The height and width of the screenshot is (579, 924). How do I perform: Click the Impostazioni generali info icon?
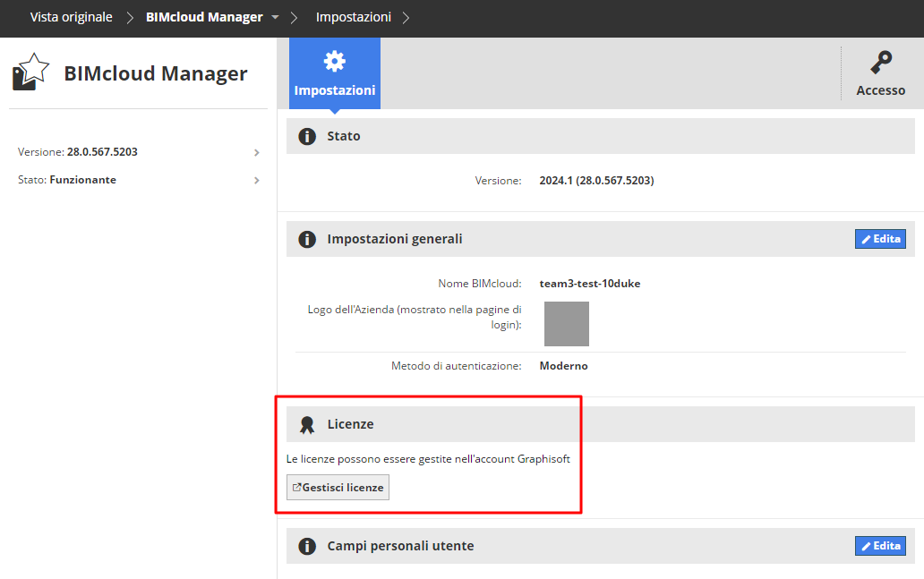[307, 239]
